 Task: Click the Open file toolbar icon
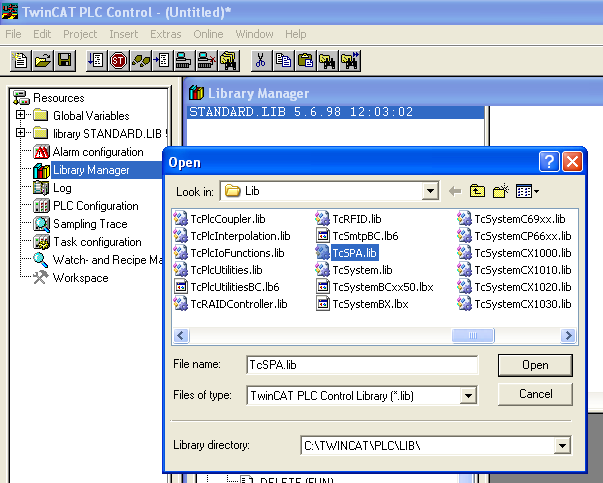(43, 61)
